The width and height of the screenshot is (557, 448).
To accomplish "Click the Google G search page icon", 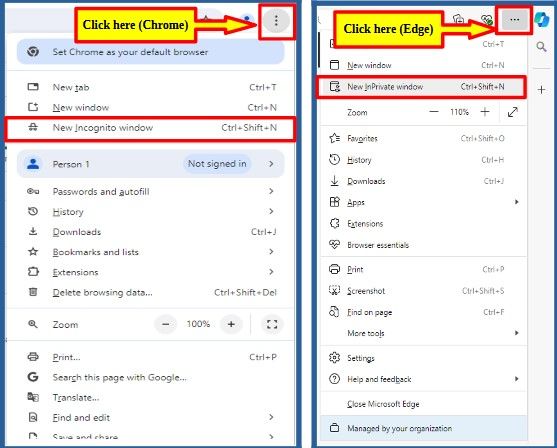I will pos(33,377).
